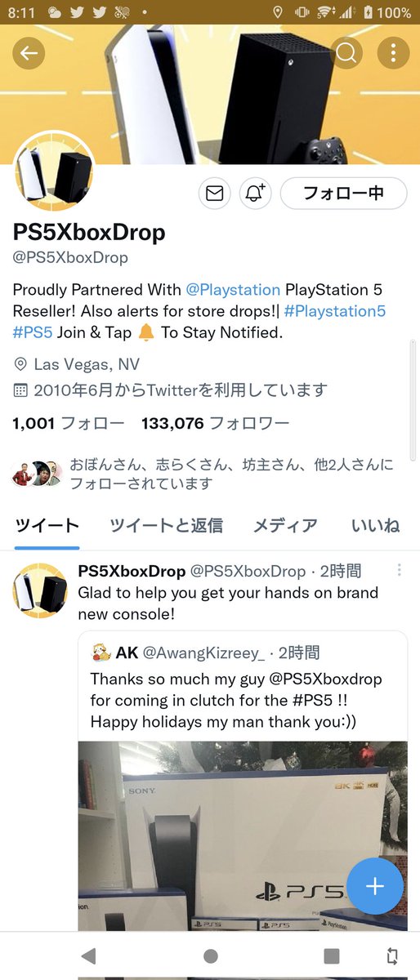The height and width of the screenshot is (980, 420).
Task: Switch to ツイートと返信 tab
Action: click(x=166, y=526)
